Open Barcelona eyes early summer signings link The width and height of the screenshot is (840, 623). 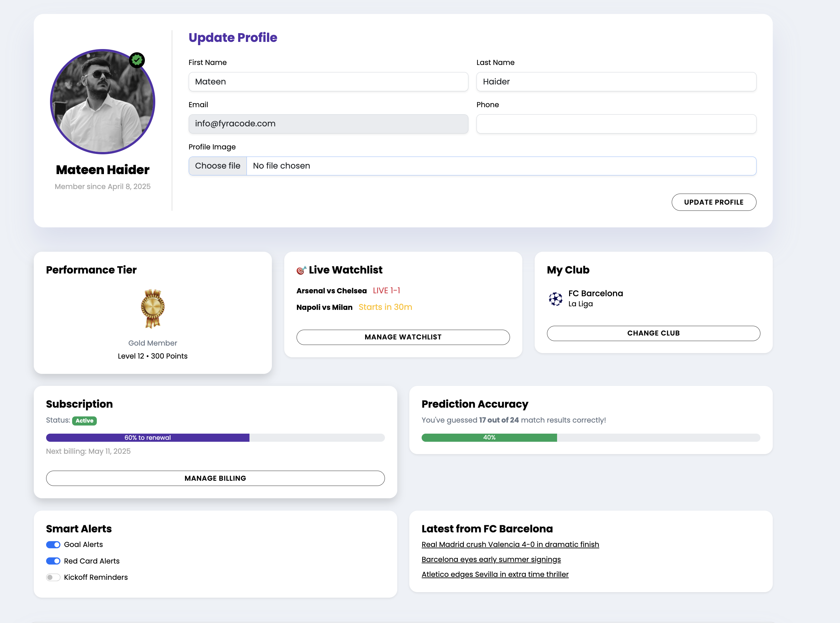click(x=491, y=559)
